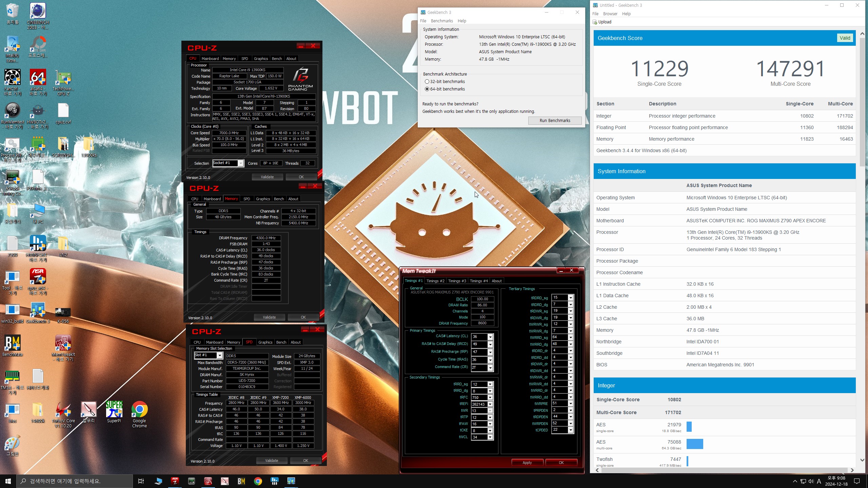Image resolution: width=868 pixels, height=488 pixels.
Task: Open Help menu in Geekbench 3 window
Action: [x=461, y=21]
